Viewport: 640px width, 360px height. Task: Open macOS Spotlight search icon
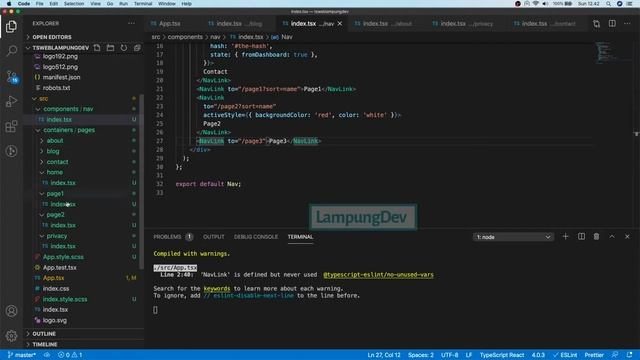click(x=608, y=4)
